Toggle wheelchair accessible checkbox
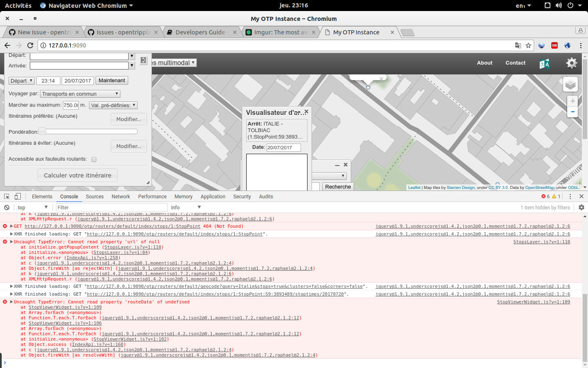The width and height of the screenshot is (588, 368). (x=94, y=159)
